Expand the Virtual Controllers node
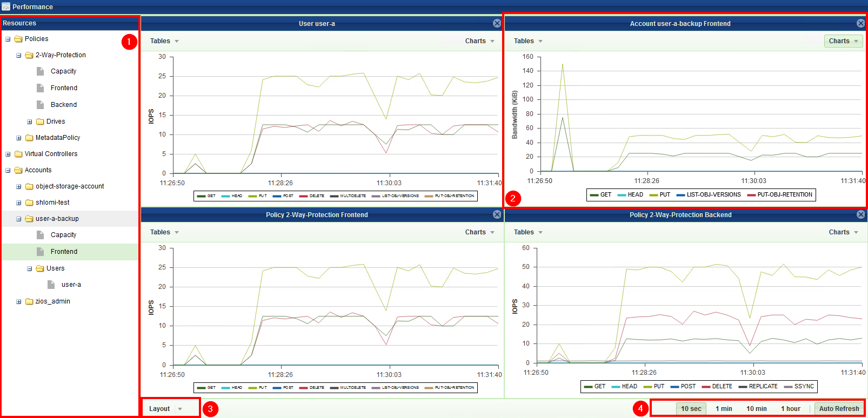This screenshot has width=868, height=418. [8, 154]
